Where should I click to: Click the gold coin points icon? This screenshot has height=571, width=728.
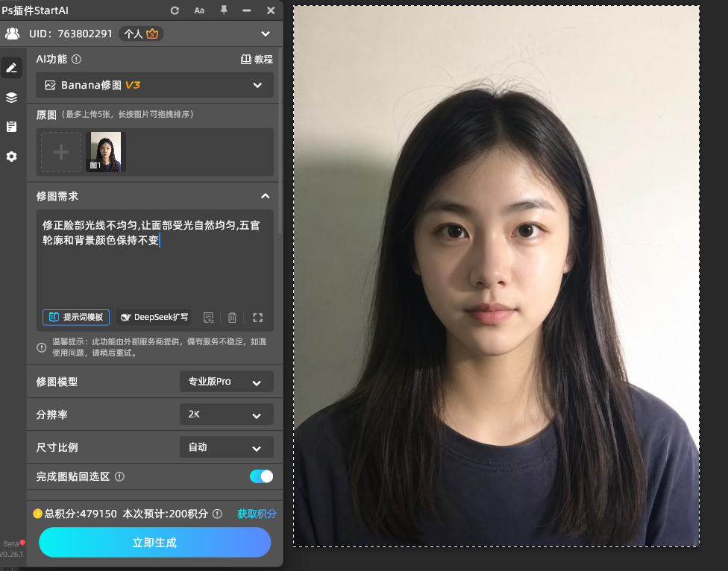(37, 514)
